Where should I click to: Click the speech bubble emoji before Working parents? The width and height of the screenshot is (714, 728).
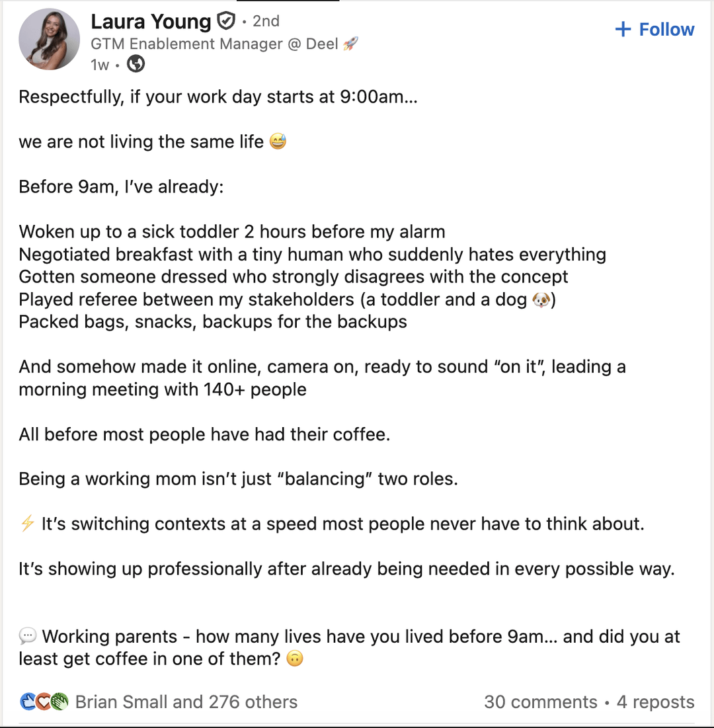pyautogui.click(x=27, y=637)
